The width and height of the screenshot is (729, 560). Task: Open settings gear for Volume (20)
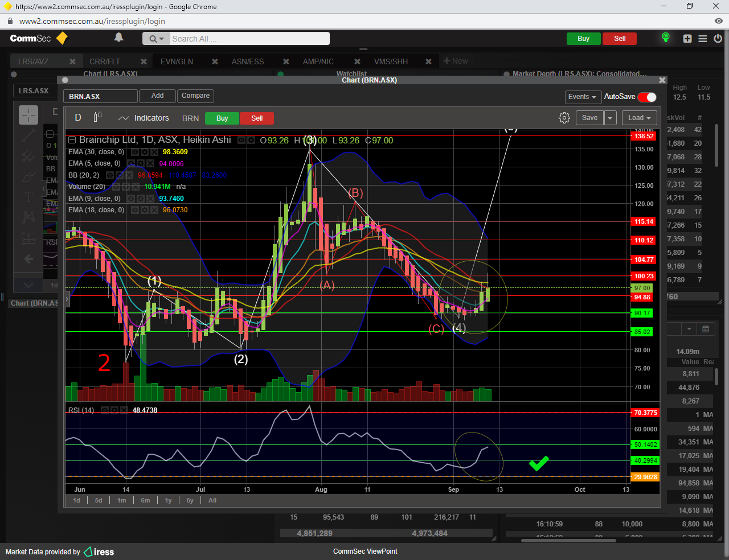pyautogui.click(x=125, y=187)
